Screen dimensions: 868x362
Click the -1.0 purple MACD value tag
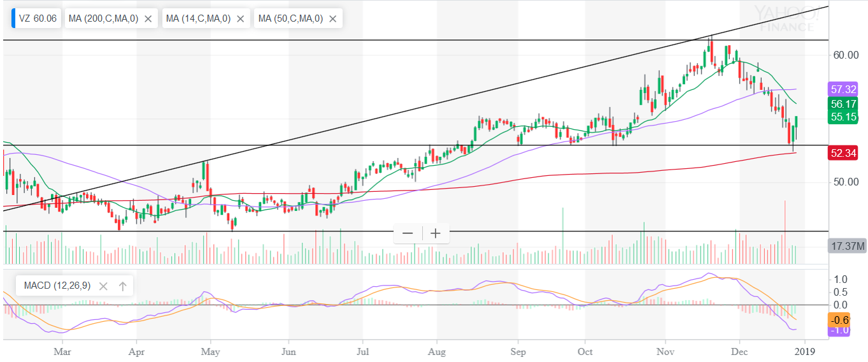coord(839,331)
